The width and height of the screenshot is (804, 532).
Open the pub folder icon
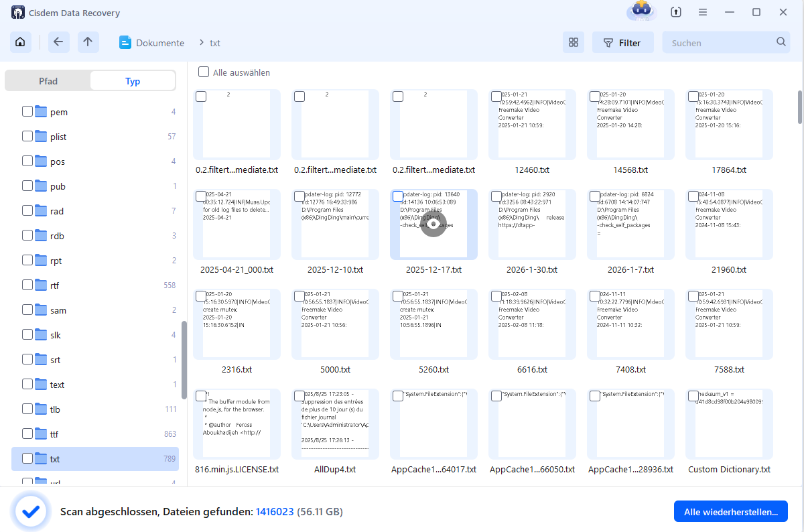click(x=41, y=186)
